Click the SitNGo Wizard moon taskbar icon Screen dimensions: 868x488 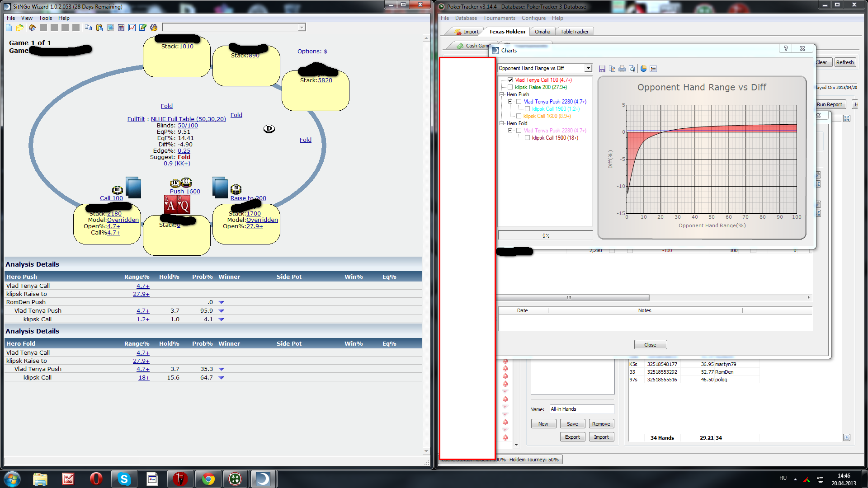coord(263,479)
